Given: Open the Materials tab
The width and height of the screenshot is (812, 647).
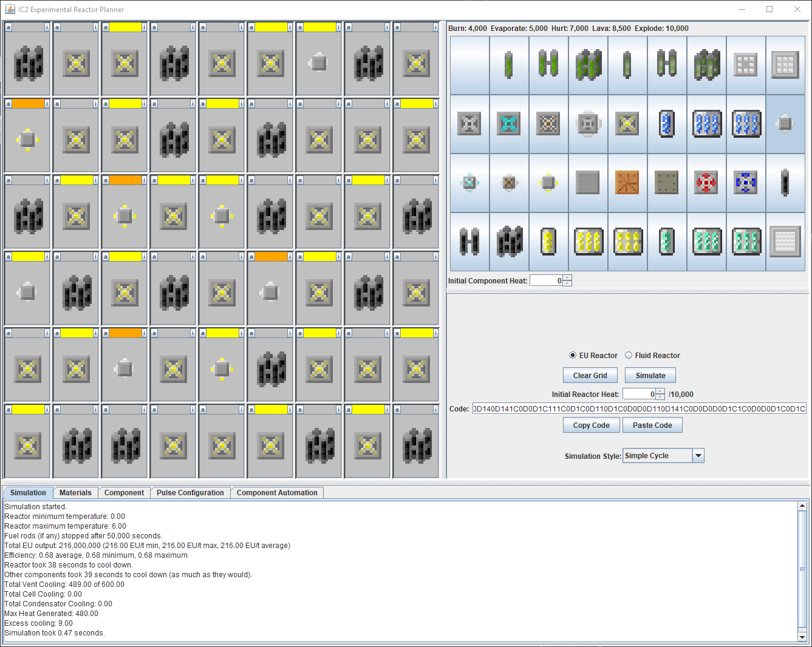Looking at the screenshot, I should (x=75, y=493).
